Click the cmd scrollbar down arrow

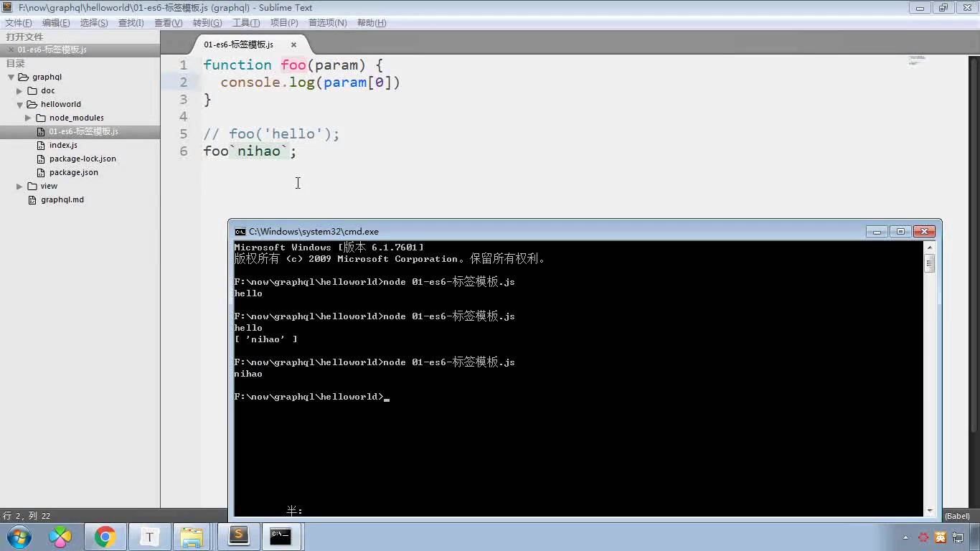point(930,510)
